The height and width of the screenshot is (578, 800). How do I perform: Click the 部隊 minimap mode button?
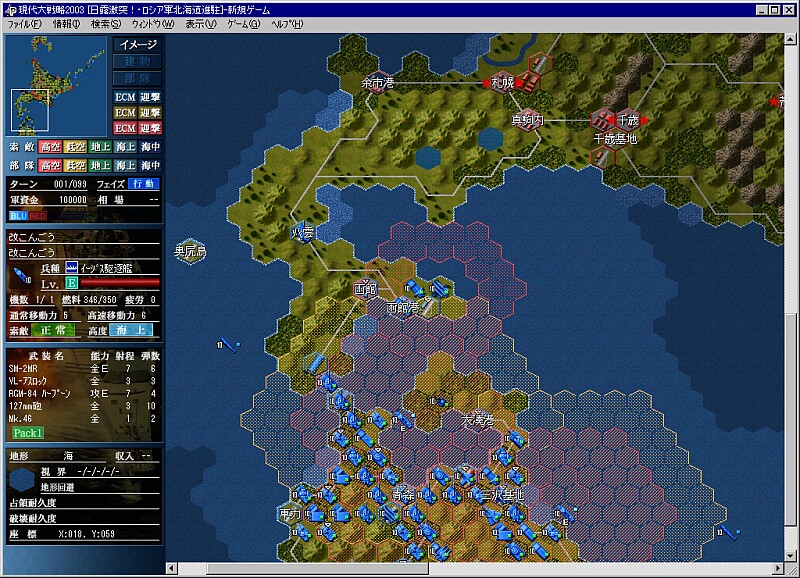[138, 79]
